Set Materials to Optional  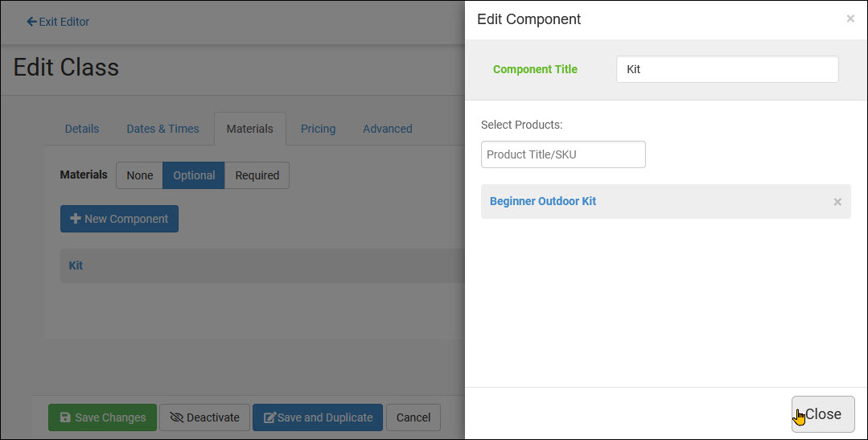click(x=194, y=175)
